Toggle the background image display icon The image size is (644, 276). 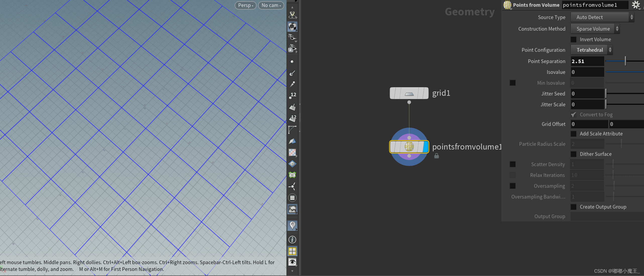pyautogui.click(x=292, y=209)
